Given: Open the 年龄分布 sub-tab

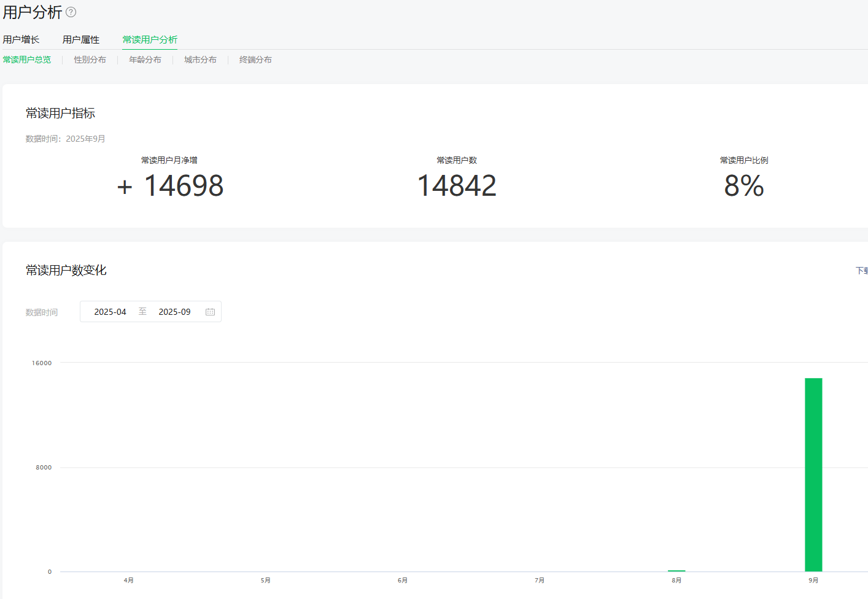Looking at the screenshot, I should pyautogui.click(x=145, y=60).
